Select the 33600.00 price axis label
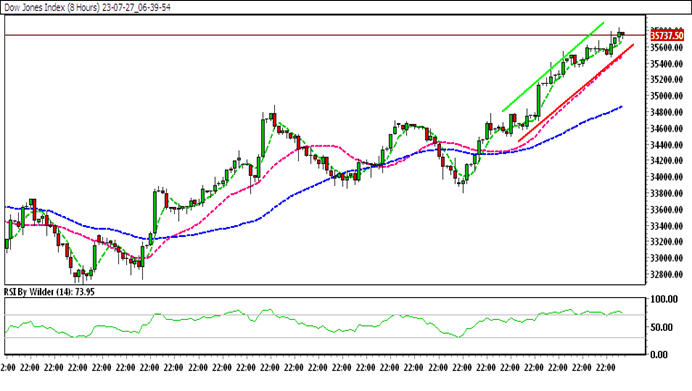Image resolution: width=692 pixels, height=391 pixels. (666, 210)
